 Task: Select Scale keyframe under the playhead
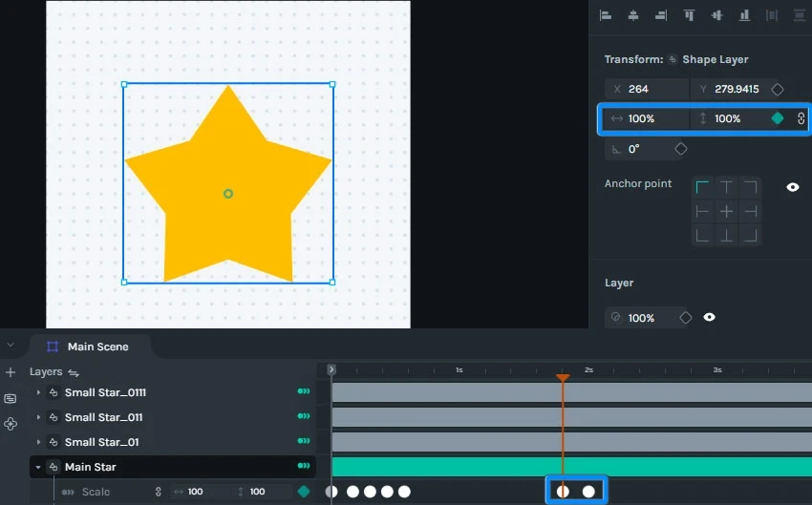coord(563,492)
